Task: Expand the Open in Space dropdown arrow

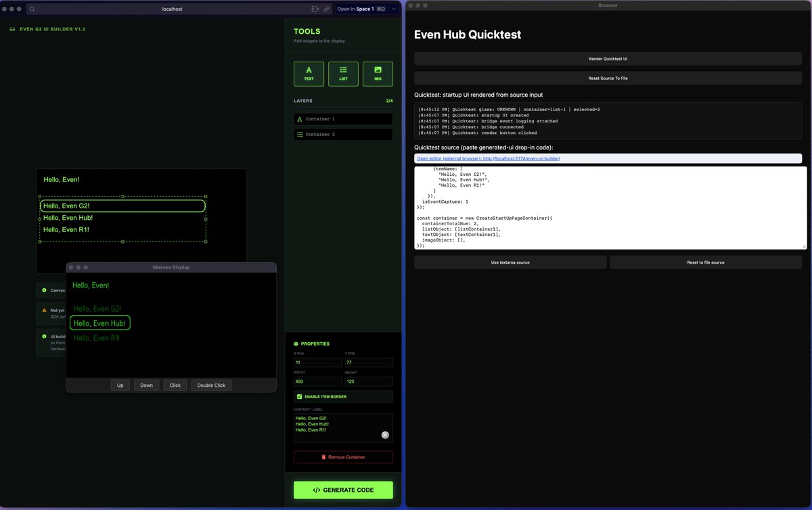Action: (394, 9)
